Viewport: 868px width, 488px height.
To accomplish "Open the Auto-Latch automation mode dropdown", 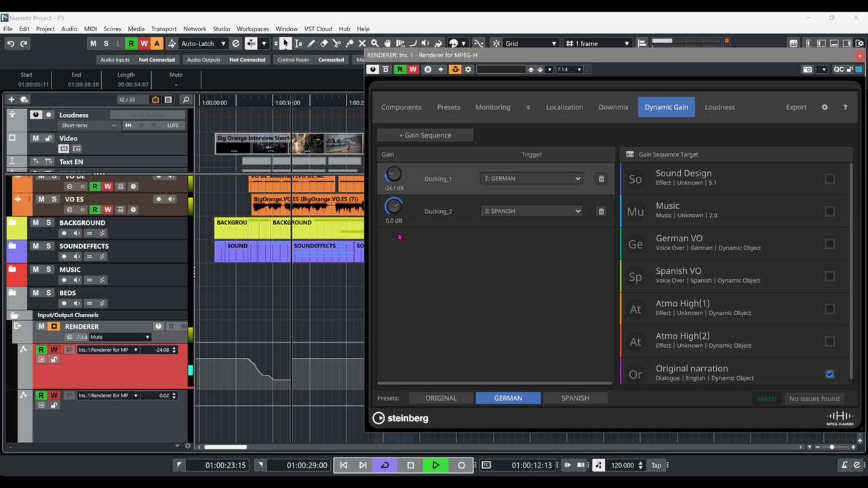I will (203, 43).
